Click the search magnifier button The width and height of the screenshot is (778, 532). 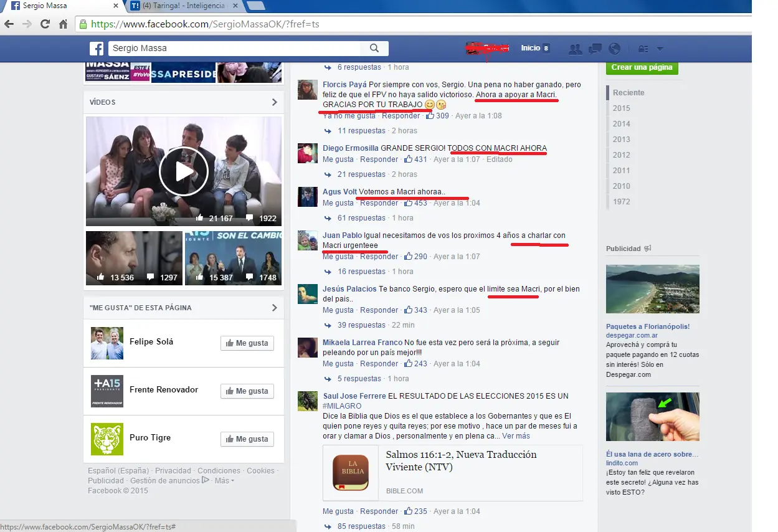click(374, 48)
